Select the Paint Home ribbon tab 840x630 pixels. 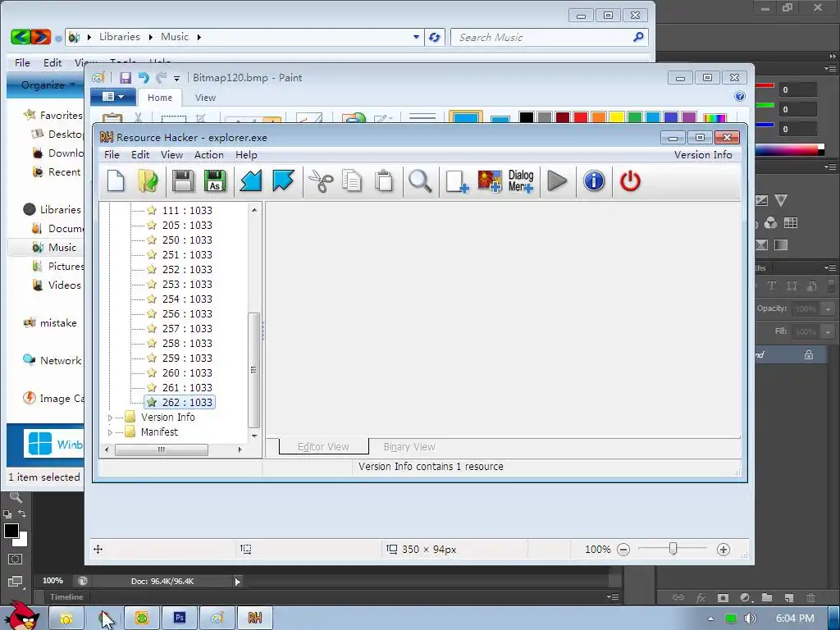160,98
